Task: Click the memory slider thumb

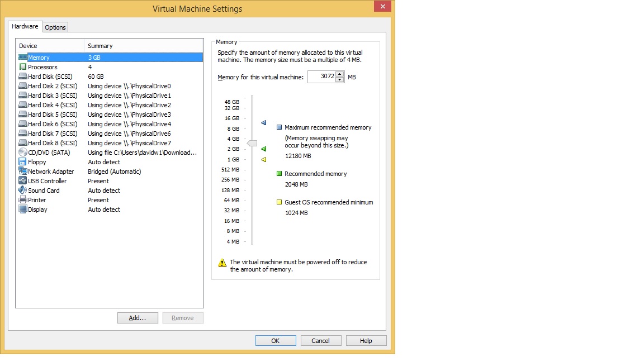Action: (252, 144)
